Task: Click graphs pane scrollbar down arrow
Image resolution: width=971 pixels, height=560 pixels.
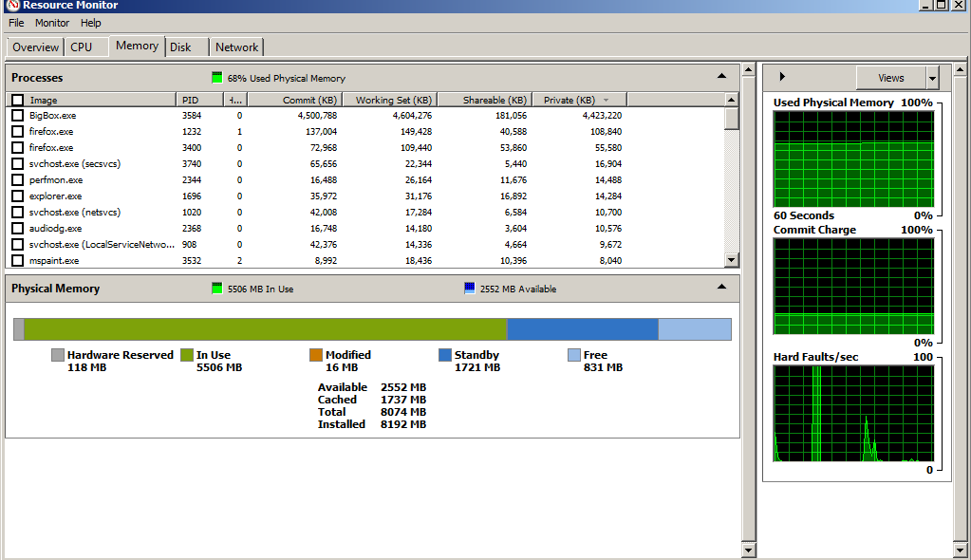Action: click(960, 550)
